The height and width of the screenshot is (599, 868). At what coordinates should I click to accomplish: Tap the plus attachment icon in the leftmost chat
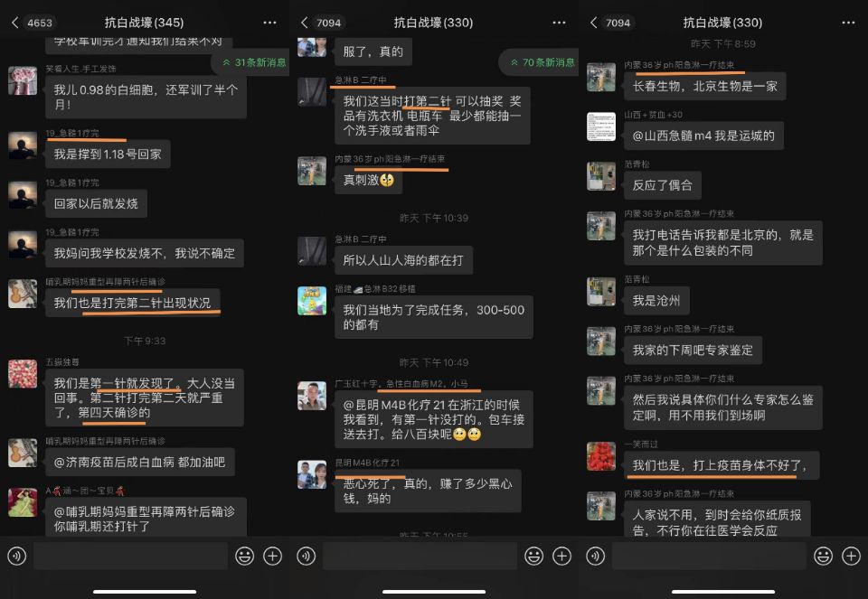point(272,556)
